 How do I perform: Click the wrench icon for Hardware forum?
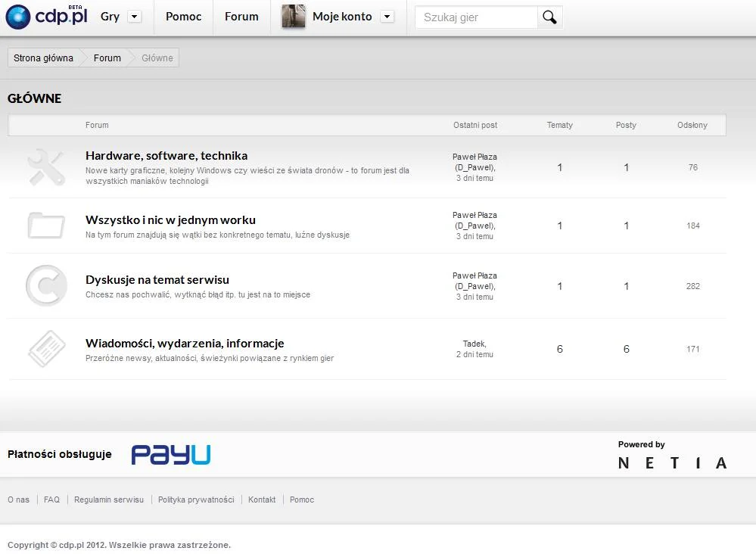point(46,167)
